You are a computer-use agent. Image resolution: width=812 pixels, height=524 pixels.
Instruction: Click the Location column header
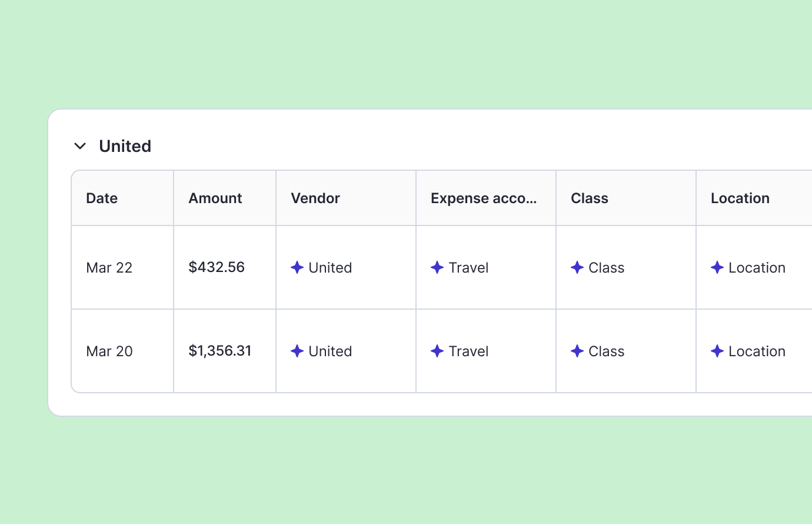(740, 198)
